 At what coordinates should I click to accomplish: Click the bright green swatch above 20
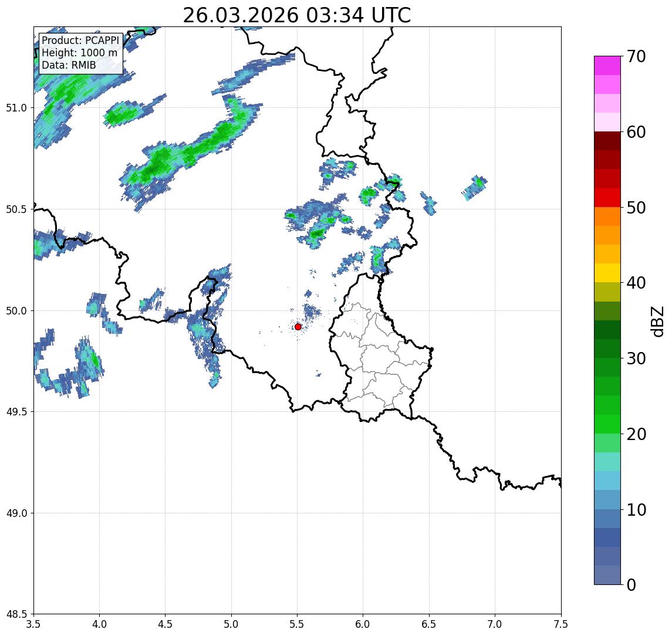pyautogui.click(x=607, y=424)
